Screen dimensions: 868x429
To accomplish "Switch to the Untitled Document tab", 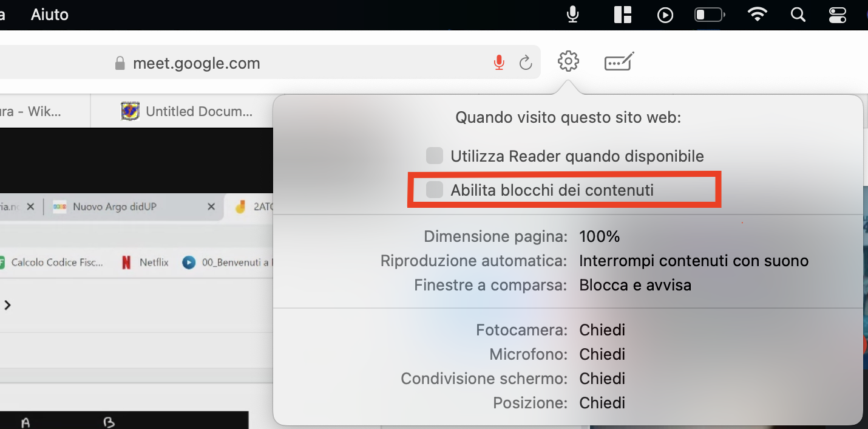I will coord(188,111).
